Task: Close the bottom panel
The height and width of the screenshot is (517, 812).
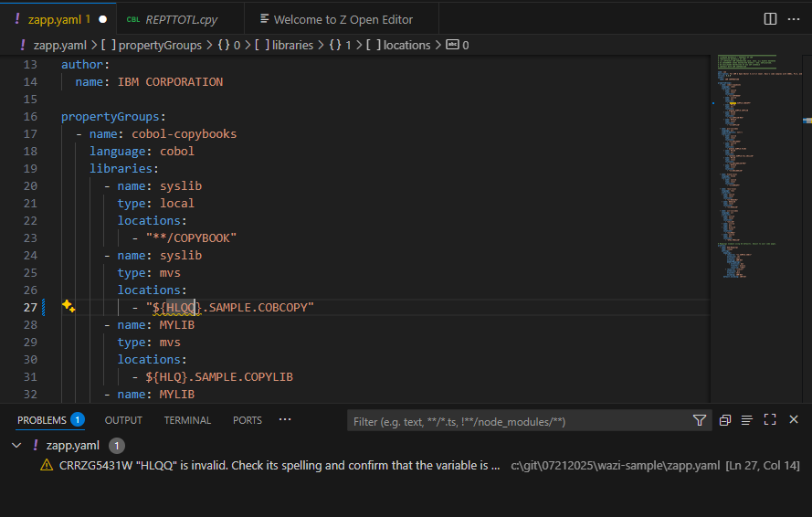Action: 794,419
